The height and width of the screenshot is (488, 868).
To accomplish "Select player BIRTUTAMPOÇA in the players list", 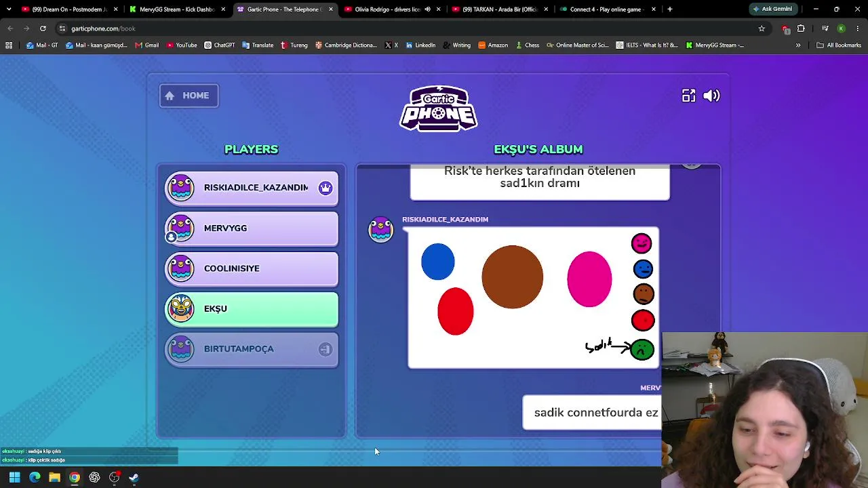I will tap(252, 349).
